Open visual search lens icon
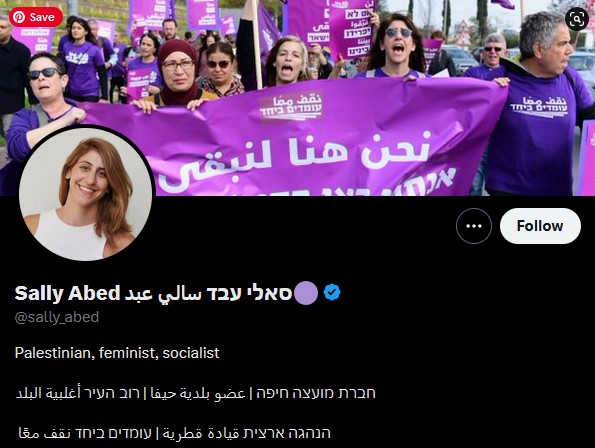 coord(576,19)
